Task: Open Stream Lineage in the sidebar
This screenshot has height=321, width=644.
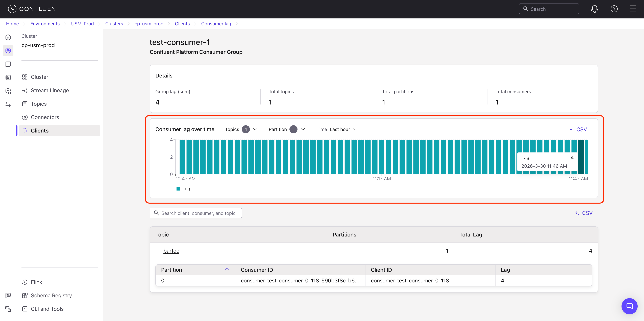Action: coord(59,90)
